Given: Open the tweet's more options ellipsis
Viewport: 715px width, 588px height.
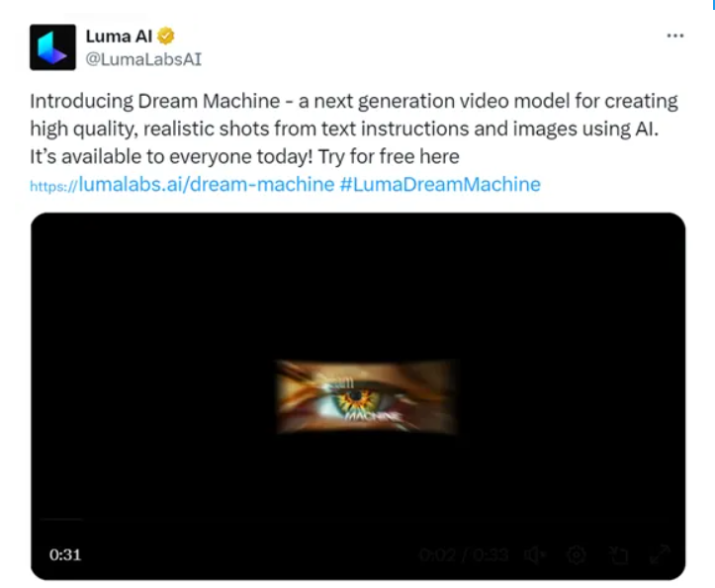Looking at the screenshot, I should 675,36.
